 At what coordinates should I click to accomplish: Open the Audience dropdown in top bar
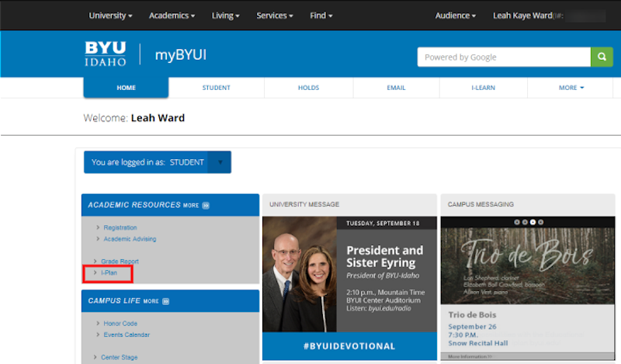click(x=455, y=16)
